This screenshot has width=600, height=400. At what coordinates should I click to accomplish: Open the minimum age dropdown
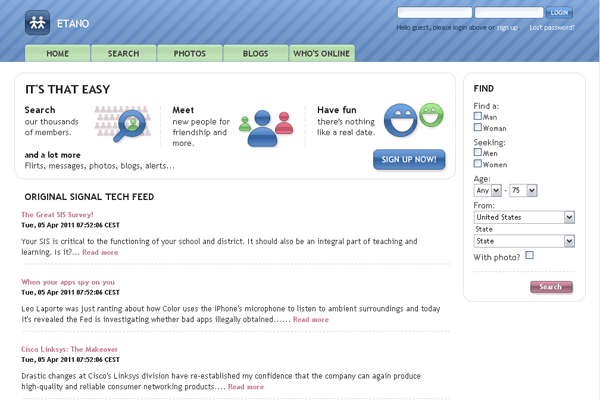pos(486,190)
